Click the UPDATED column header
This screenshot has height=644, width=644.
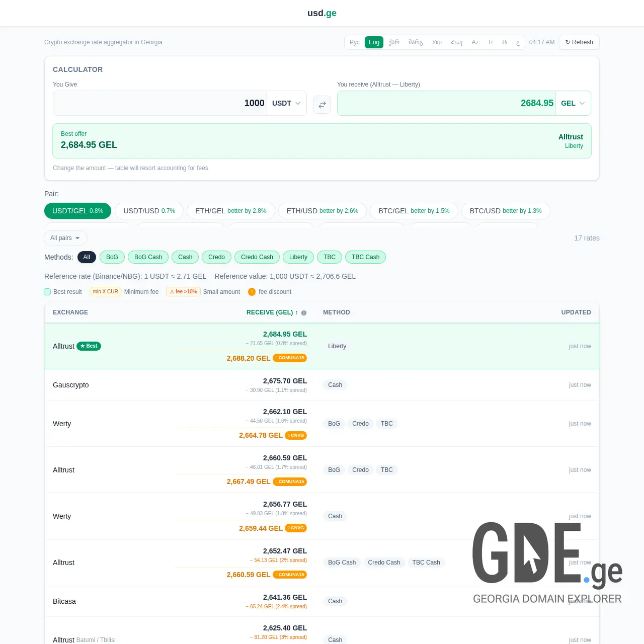(x=576, y=312)
